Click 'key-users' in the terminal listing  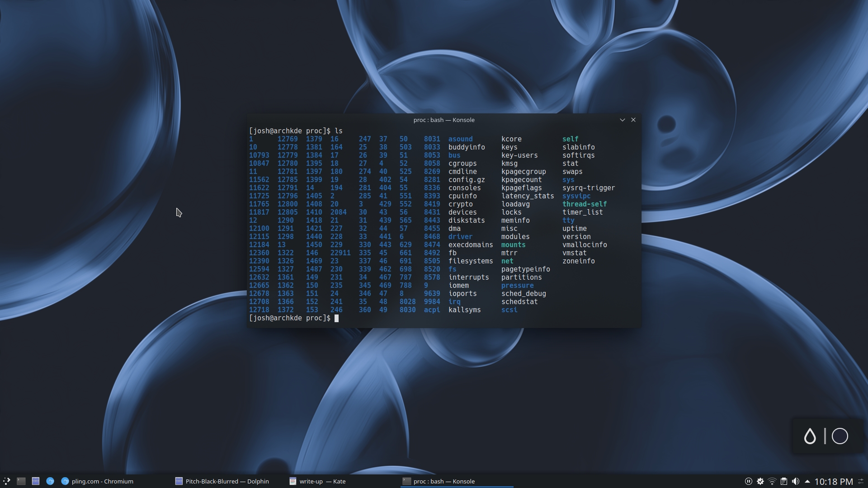[519, 155]
